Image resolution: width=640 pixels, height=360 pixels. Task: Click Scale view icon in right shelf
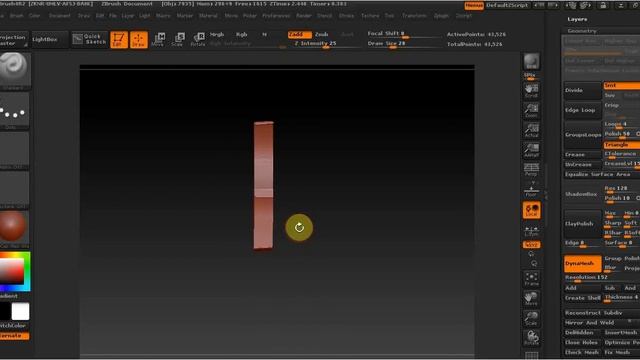[531, 318]
